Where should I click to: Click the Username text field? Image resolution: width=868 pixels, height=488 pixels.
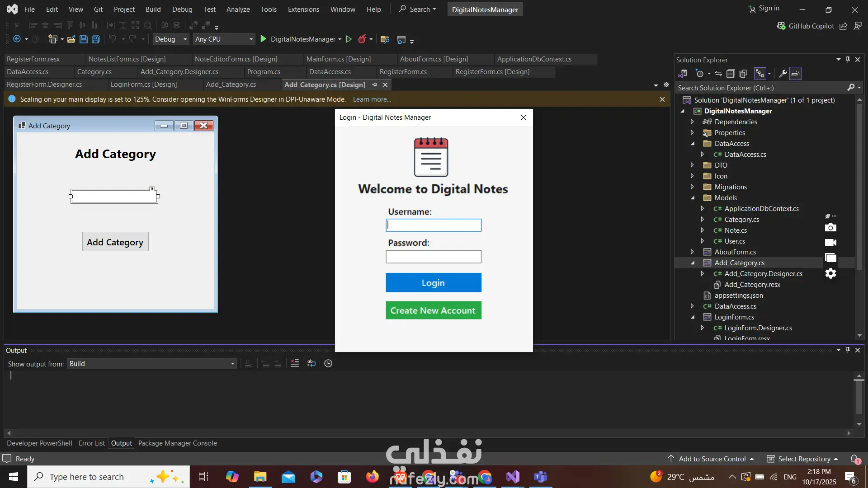pos(433,225)
